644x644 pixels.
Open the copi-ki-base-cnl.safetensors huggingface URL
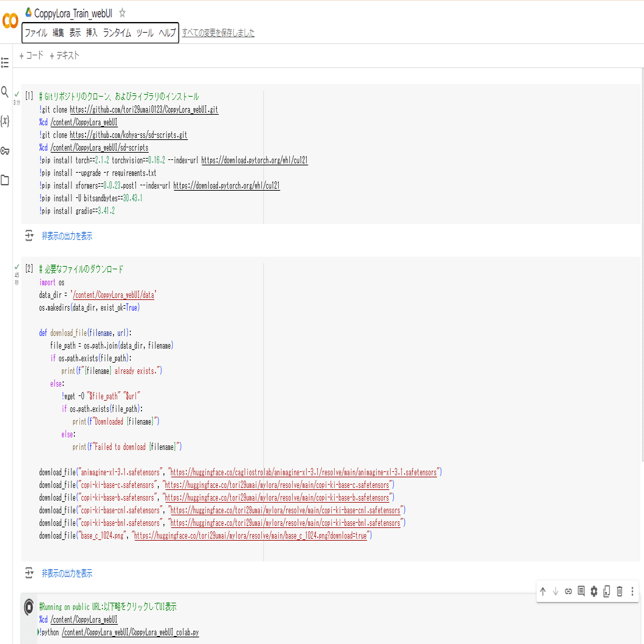(x=285, y=511)
